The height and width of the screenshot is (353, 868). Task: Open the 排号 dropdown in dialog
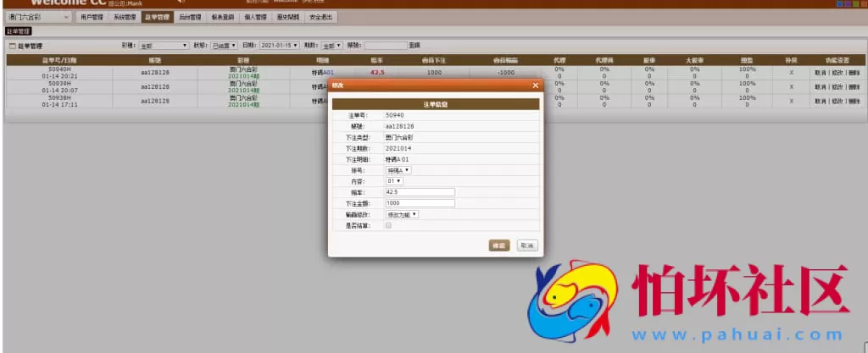tap(398, 170)
